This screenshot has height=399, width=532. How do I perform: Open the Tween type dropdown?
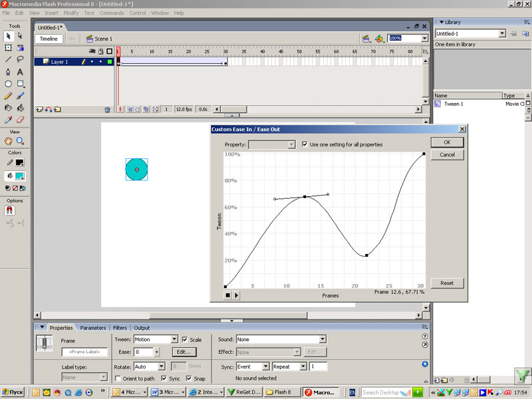click(x=175, y=339)
